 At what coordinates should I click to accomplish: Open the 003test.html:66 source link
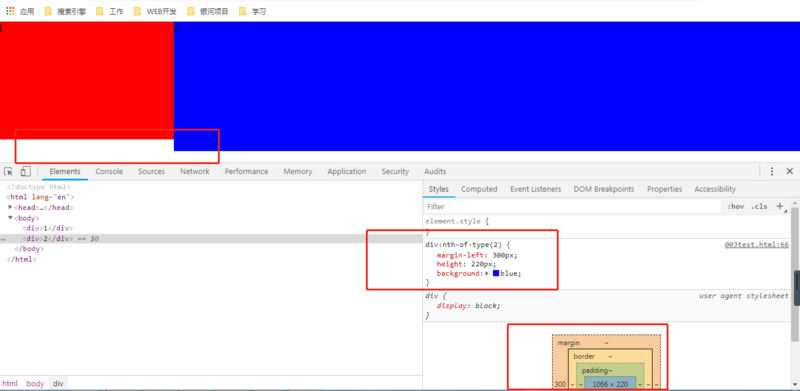[x=756, y=245]
